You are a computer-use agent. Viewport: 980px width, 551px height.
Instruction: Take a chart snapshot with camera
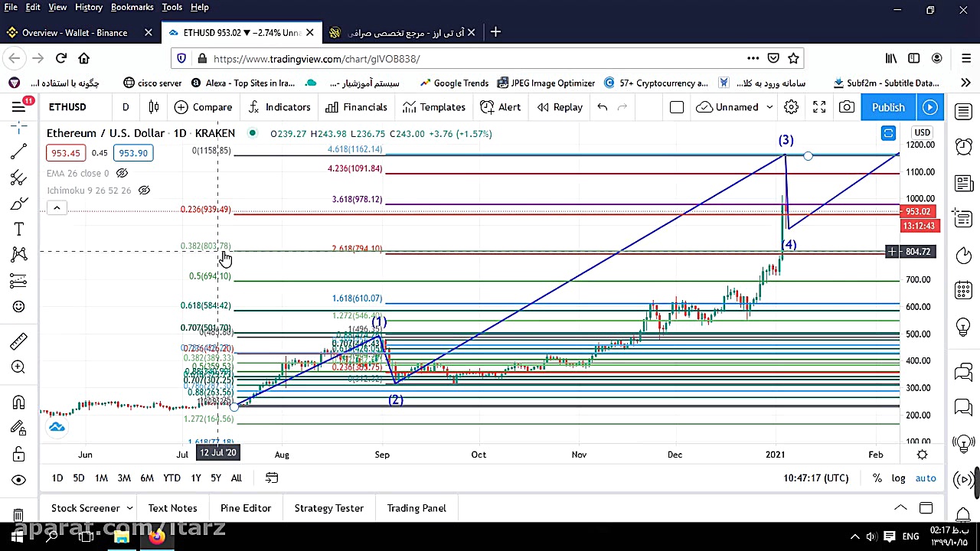(847, 107)
